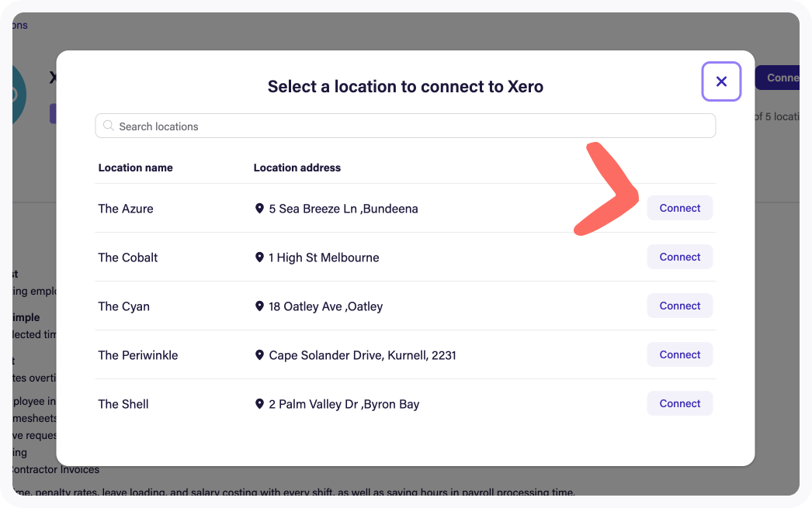Click the Location address column header
812x508 pixels.
click(x=297, y=168)
